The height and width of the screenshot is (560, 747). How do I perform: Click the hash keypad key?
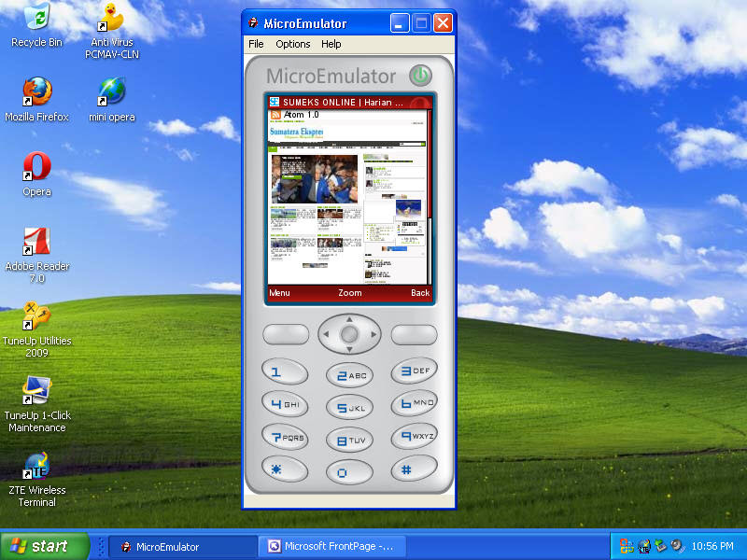414,469
